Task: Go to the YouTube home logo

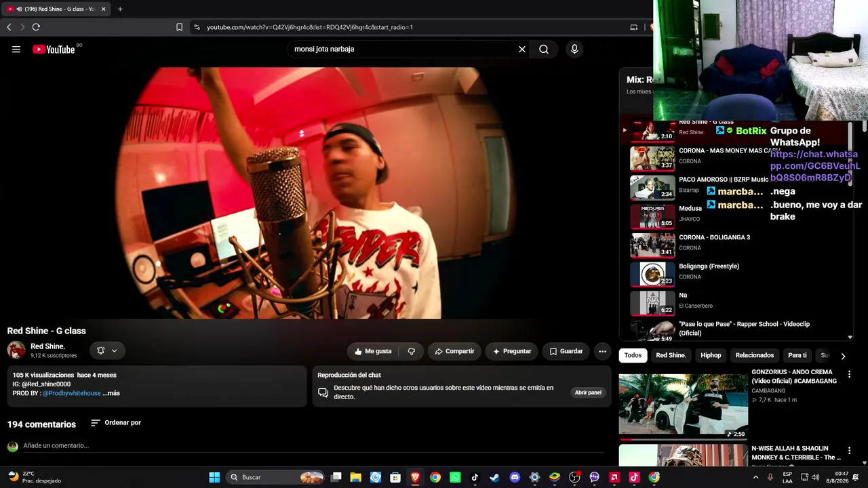Action: coord(54,49)
